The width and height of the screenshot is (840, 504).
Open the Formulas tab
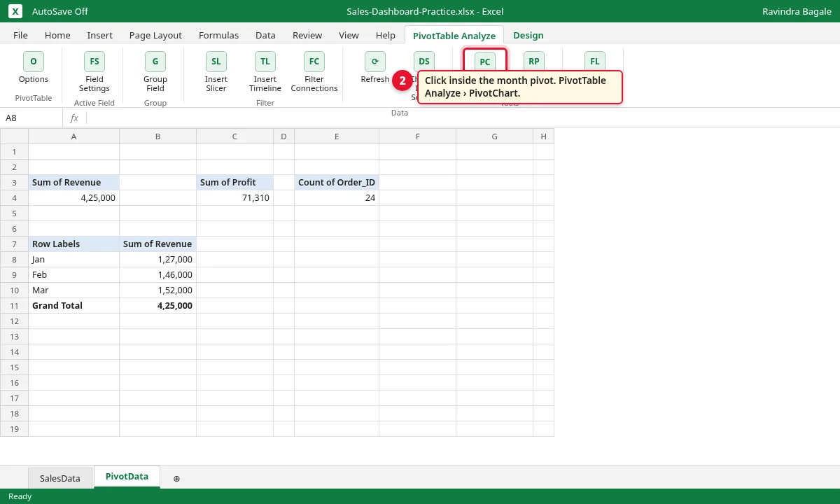click(x=218, y=35)
